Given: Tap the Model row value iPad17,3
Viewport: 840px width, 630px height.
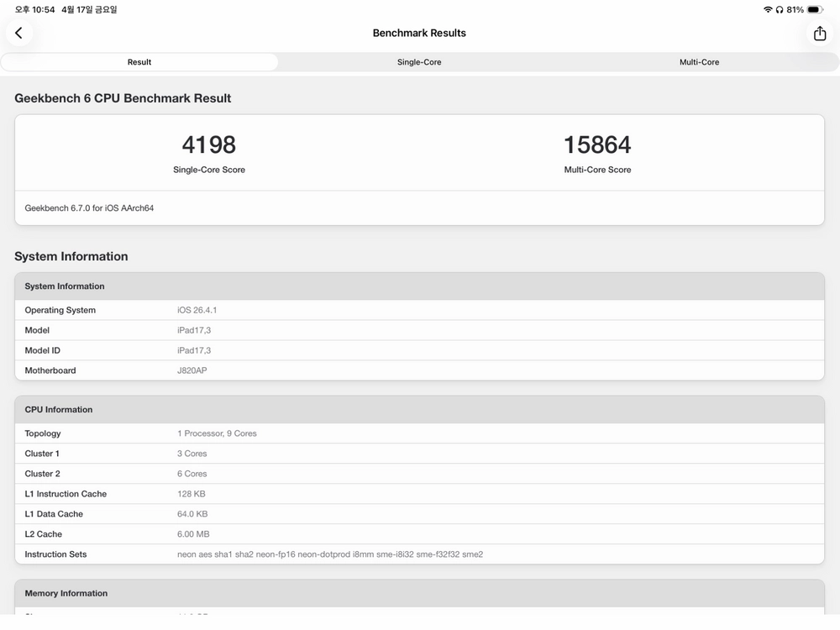Looking at the screenshot, I should (x=194, y=330).
